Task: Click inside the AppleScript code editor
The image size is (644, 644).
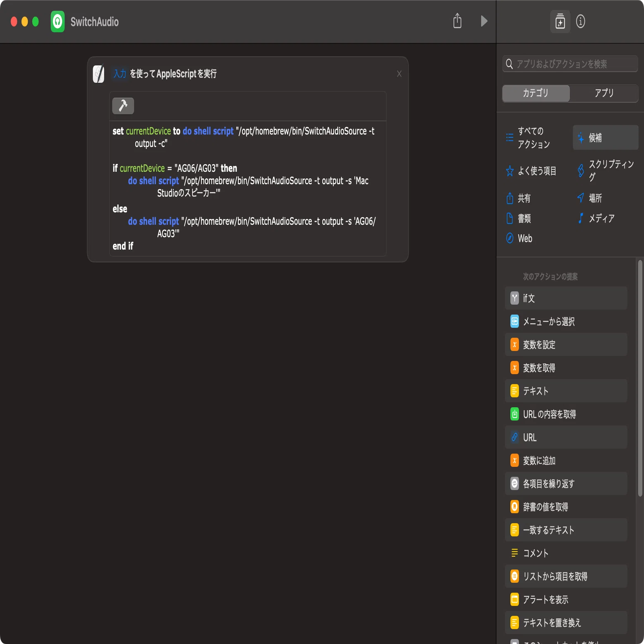Action: tap(248, 188)
